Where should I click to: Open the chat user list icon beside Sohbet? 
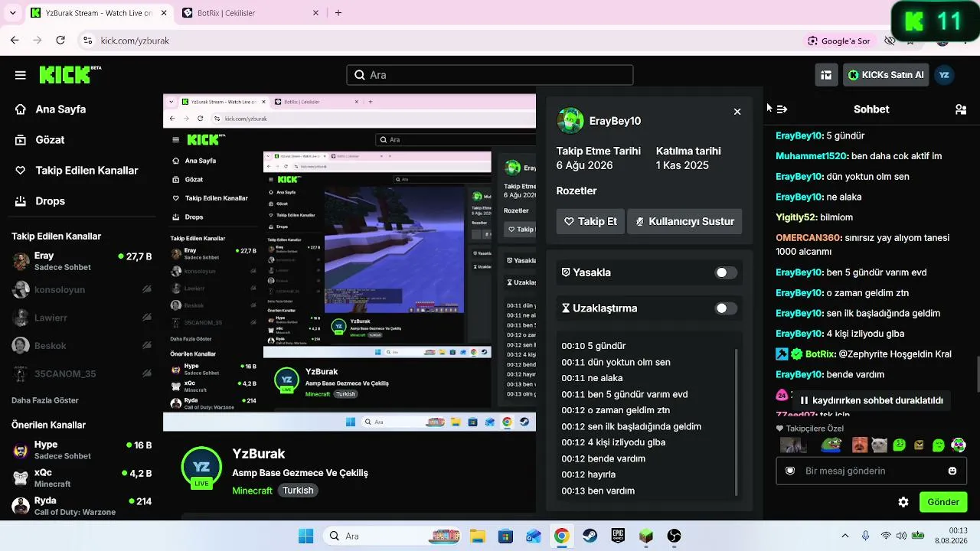tap(961, 109)
